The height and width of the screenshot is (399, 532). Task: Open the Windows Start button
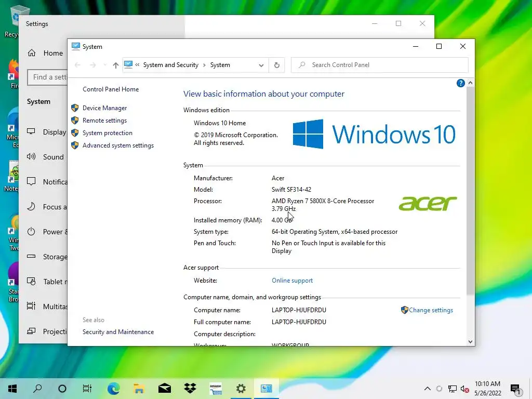coord(12,389)
